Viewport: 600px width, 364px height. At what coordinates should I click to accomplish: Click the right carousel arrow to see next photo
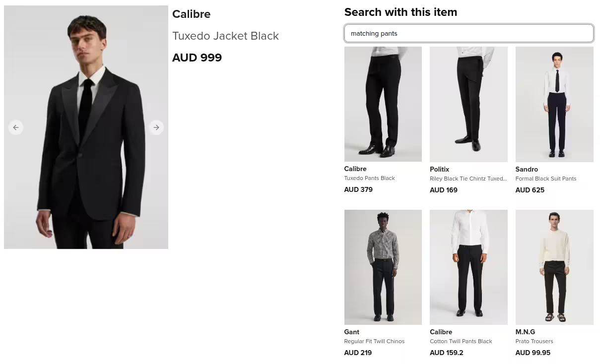pos(156,127)
